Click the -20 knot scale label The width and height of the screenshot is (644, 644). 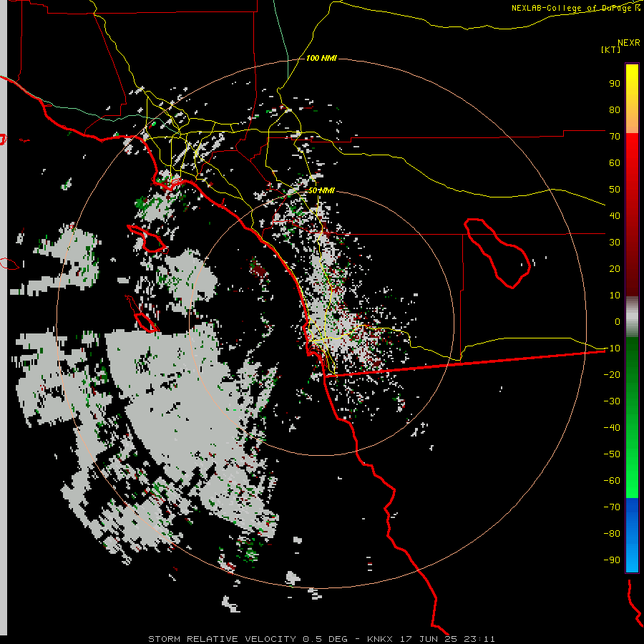pos(612,374)
